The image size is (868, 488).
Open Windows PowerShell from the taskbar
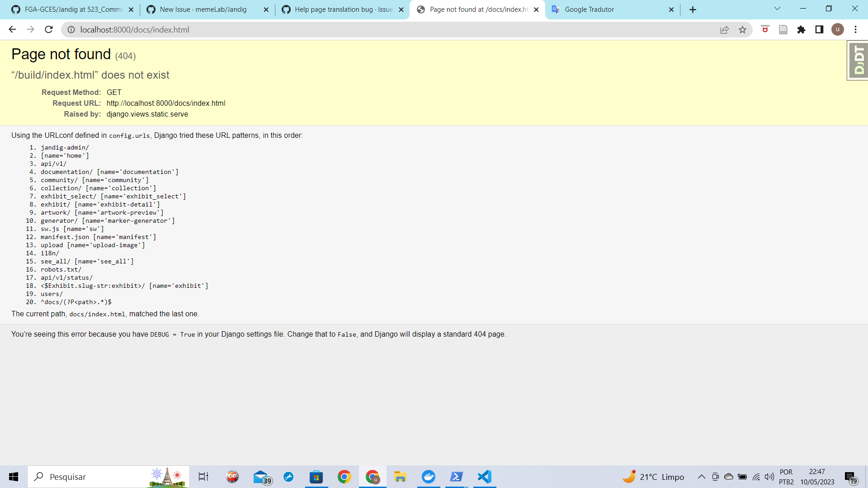pos(456,477)
